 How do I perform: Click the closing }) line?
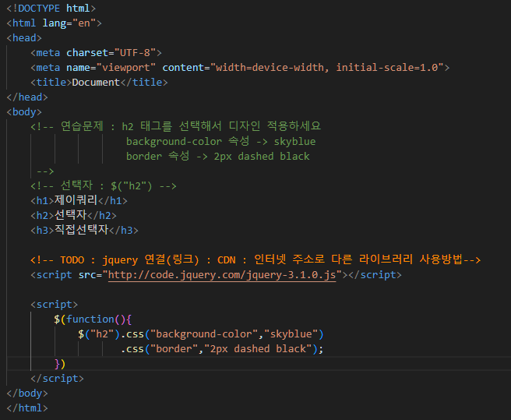click(60, 364)
